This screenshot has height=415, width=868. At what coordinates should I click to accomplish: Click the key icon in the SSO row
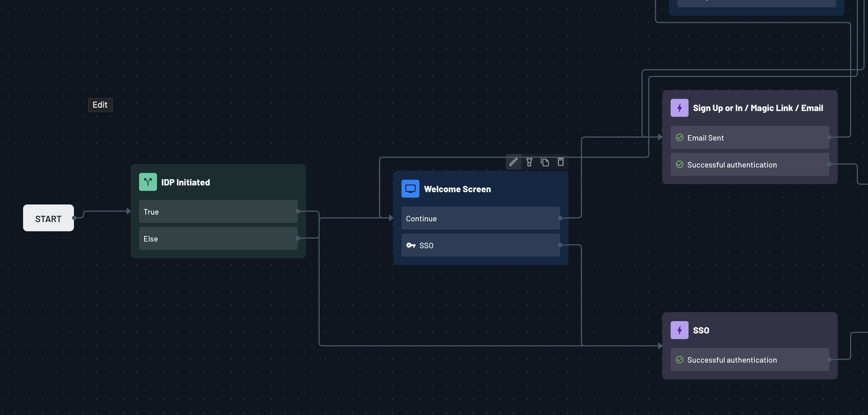411,245
